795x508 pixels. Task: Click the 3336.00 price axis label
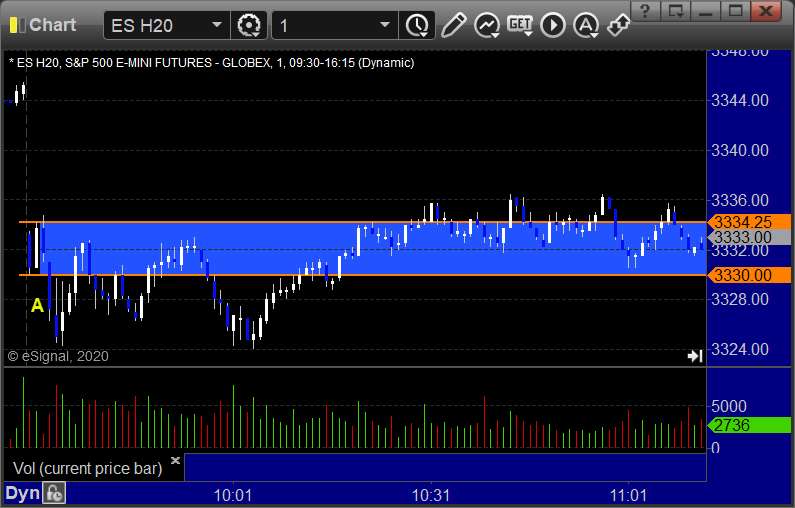pos(740,200)
